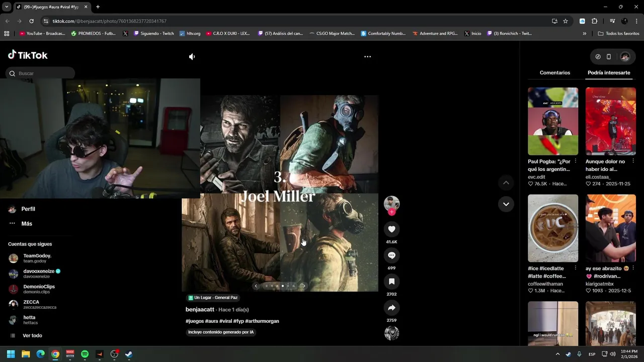Save the post with the bookmark icon
Viewport: 644px width, 362px height.
391,282
